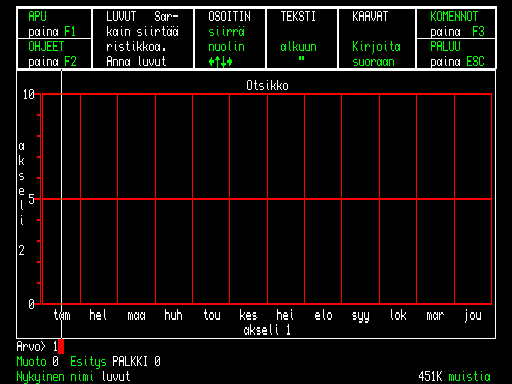Select the KAAVAT formulas panel
Screen dimensions: 512x384
(377, 39)
